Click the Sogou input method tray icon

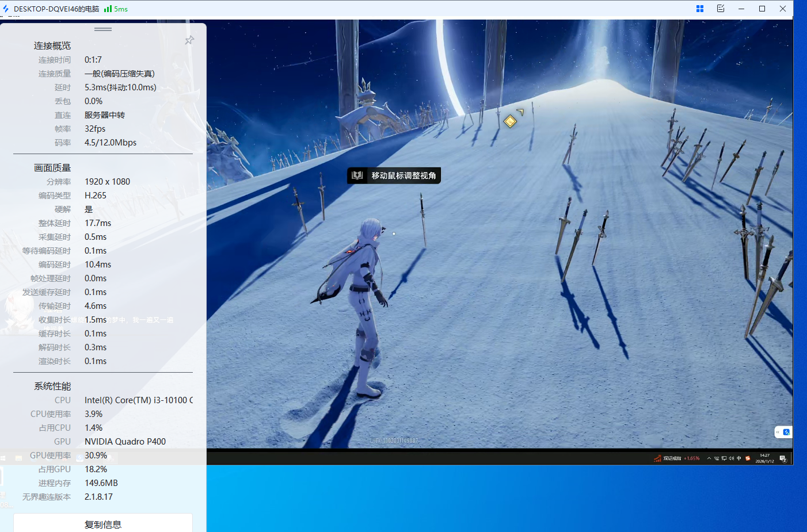click(x=748, y=458)
